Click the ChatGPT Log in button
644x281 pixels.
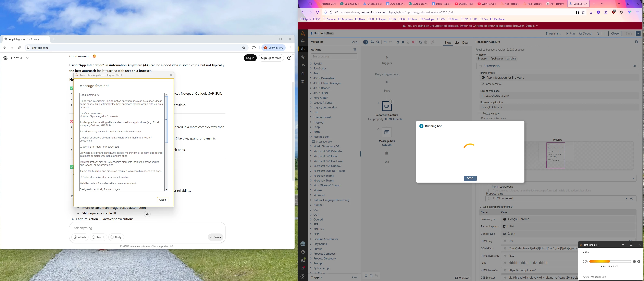click(x=250, y=58)
